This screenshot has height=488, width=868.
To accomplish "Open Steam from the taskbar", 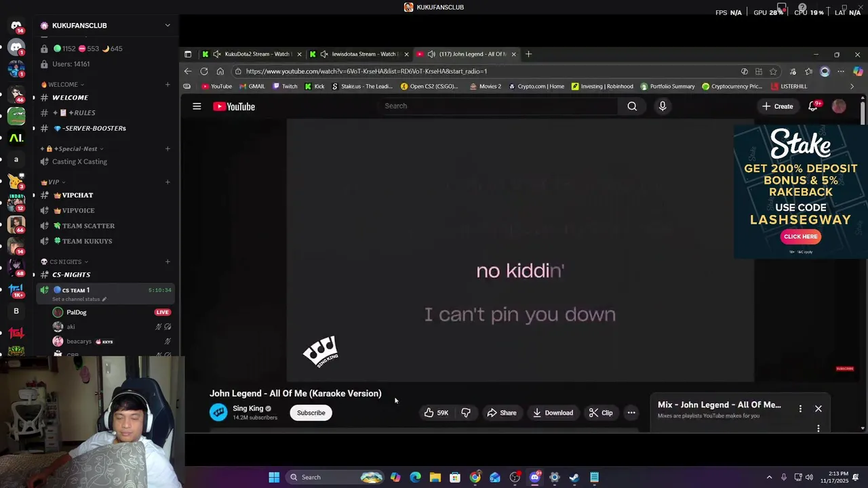I will [574, 477].
